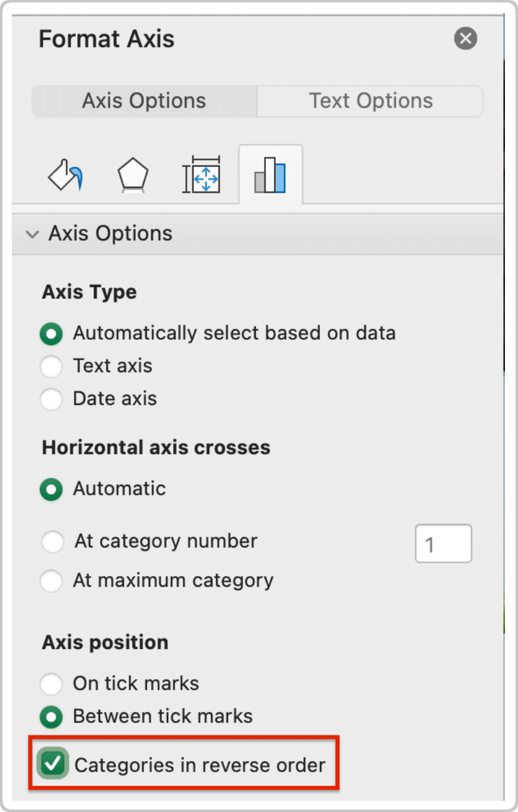The width and height of the screenshot is (518, 812).
Task: Click the category number input field
Action: click(443, 543)
